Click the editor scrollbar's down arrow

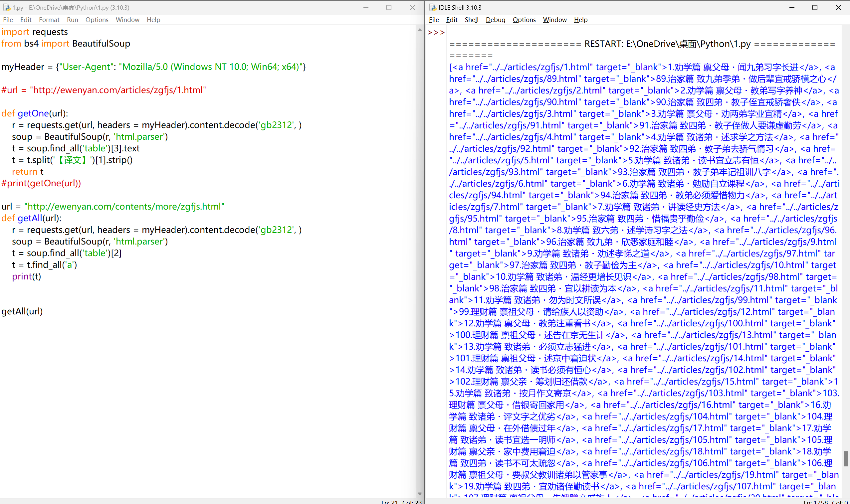(420, 494)
